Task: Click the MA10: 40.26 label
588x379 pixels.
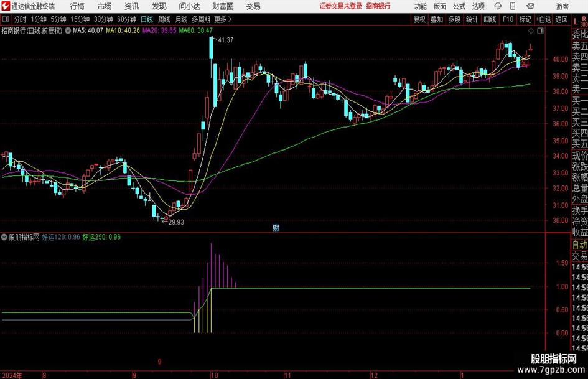Action: pyautogui.click(x=123, y=30)
